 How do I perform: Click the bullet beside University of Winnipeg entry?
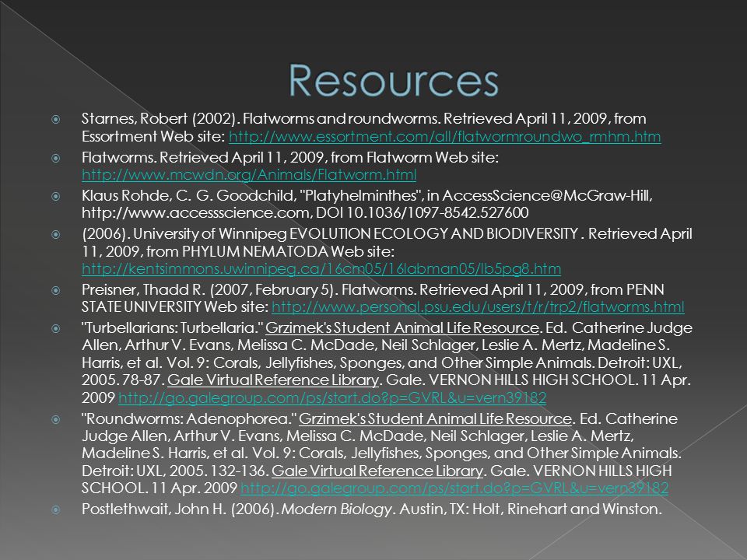pyautogui.click(x=56, y=234)
